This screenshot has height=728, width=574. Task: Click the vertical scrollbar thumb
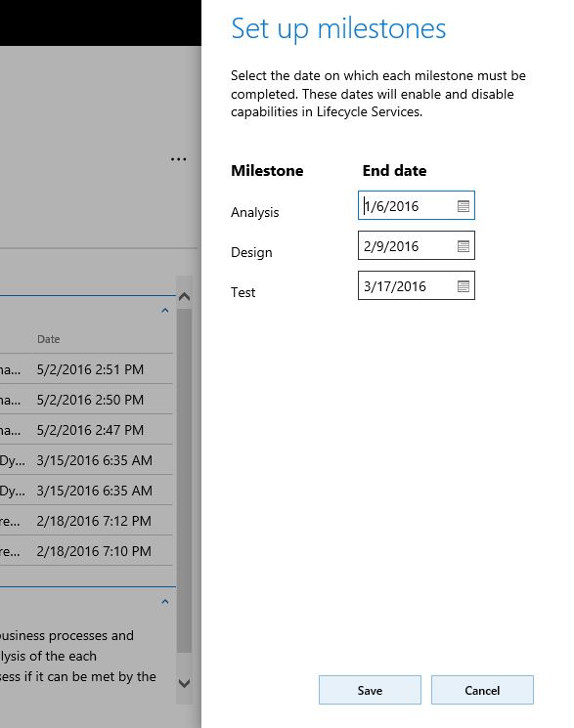tap(184, 481)
